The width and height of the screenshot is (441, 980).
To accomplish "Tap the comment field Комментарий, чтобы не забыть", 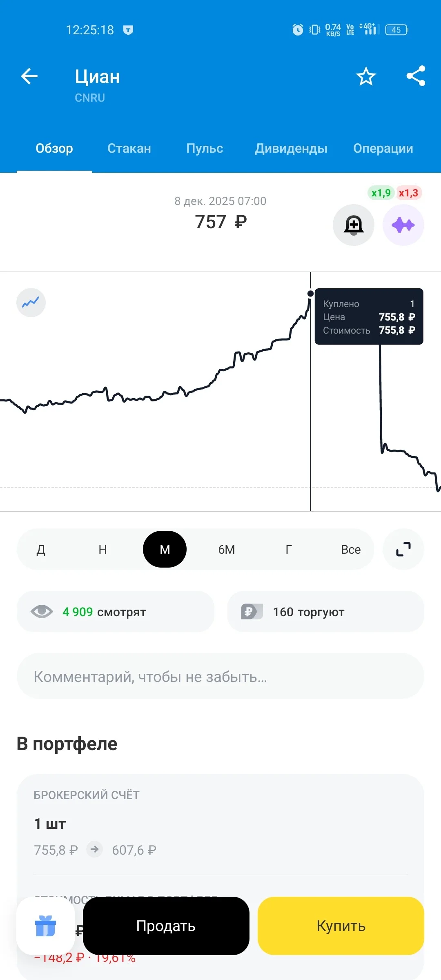I will (x=220, y=676).
